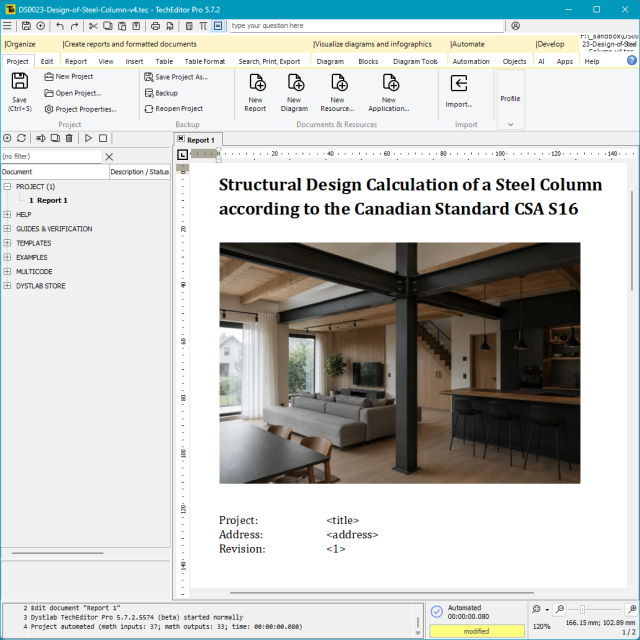
Task: Open the Apps ribbon tab
Action: pyautogui.click(x=565, y=62)
